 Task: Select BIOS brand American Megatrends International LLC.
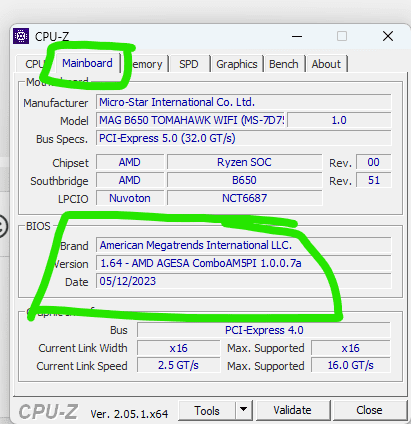(x=244, y=245)
